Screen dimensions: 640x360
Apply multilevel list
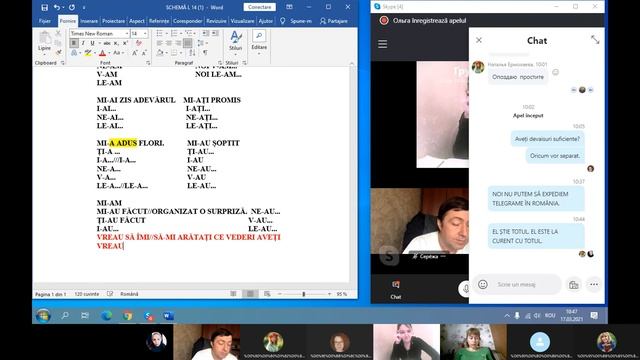pyautogui.click(x=189, y=33)
